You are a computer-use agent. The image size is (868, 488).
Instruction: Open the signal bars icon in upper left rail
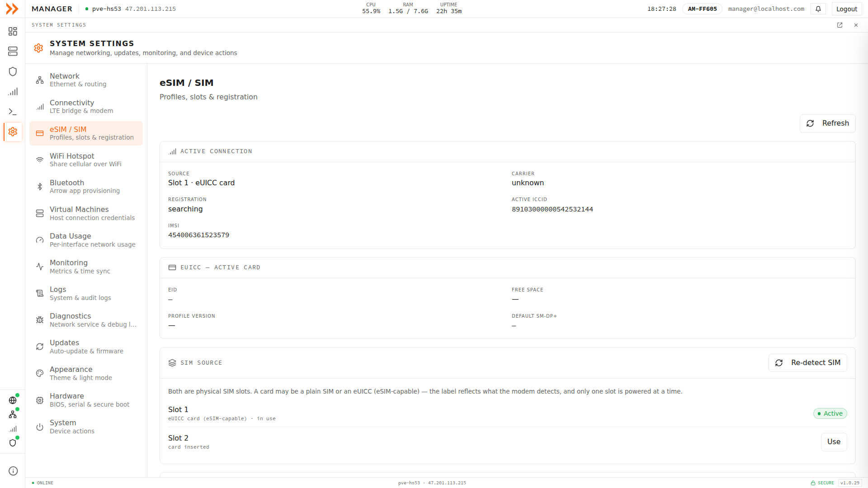[13, 92]
